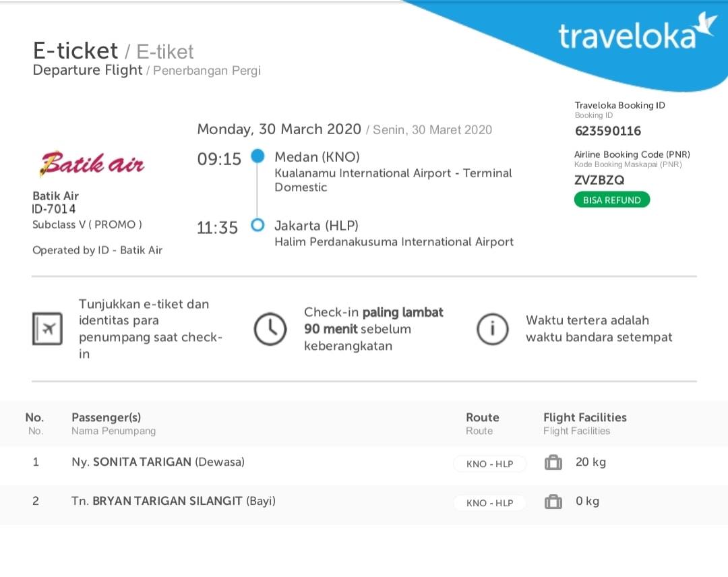Click the flight number ID-7014

54,209
